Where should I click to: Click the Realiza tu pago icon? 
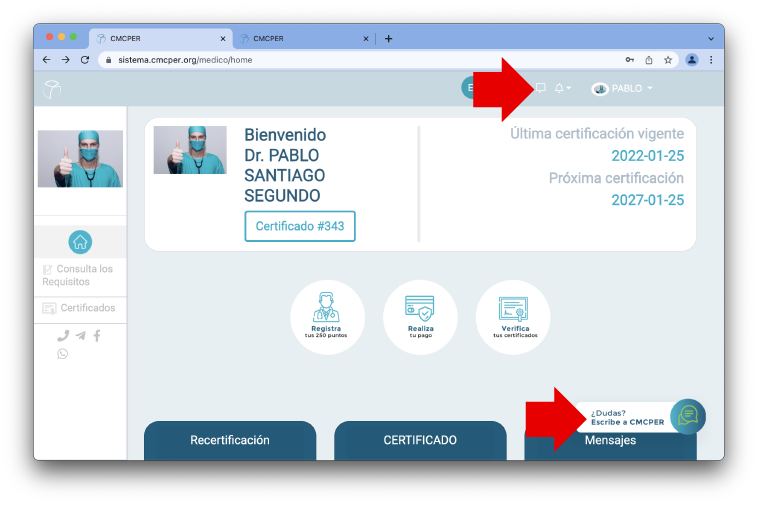point(420,317)
